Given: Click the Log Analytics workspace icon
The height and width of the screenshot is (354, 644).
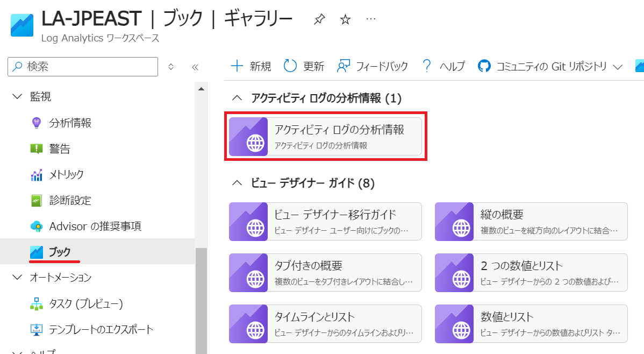Looking at the screenshot, I should [x=22, y=25].
